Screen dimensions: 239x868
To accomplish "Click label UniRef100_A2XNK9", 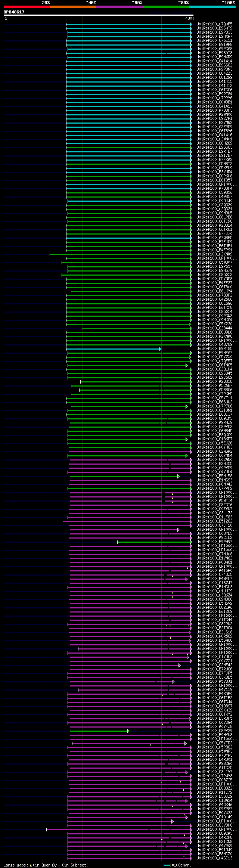I will click(214, 254).
